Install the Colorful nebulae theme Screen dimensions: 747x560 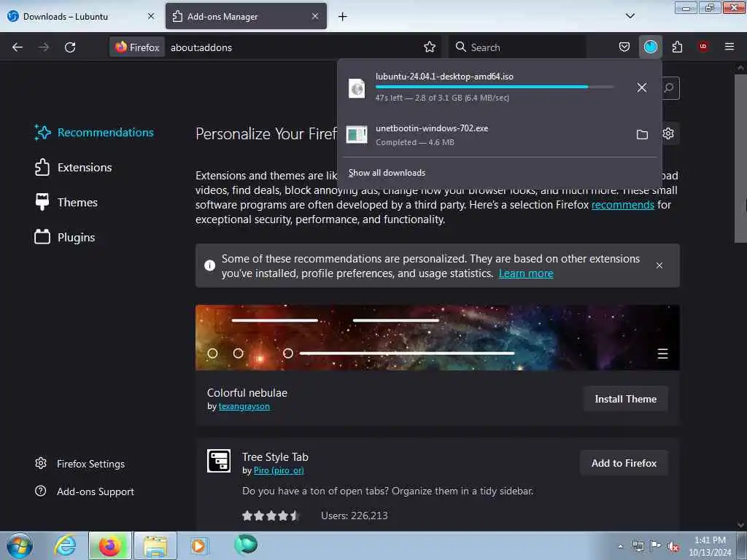pos(625,399)
